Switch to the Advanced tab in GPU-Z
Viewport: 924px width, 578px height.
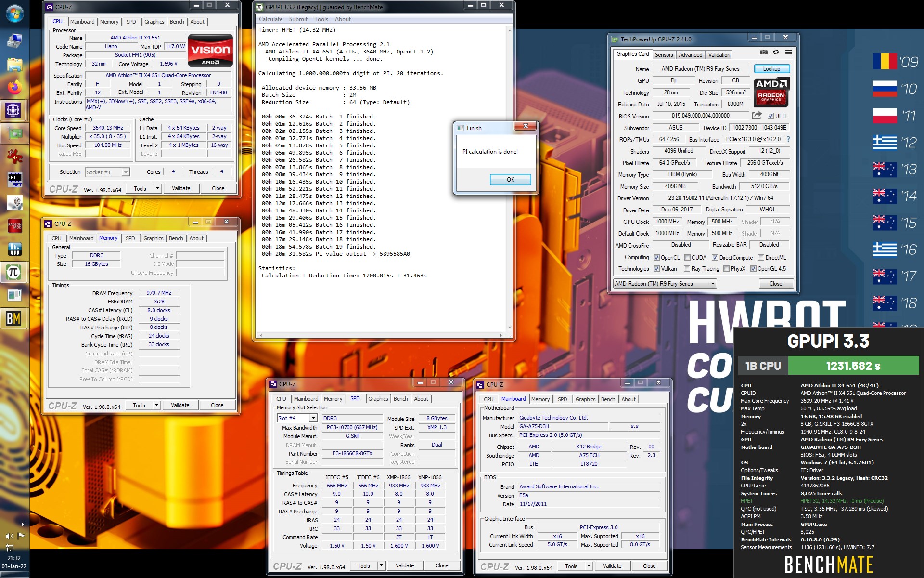(690, 55)
